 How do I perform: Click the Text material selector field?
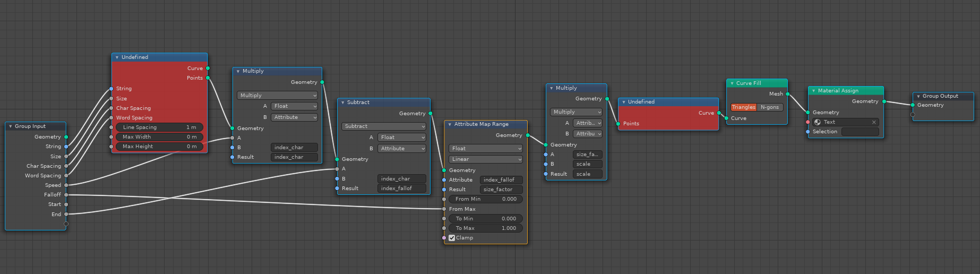coord(846,122)
